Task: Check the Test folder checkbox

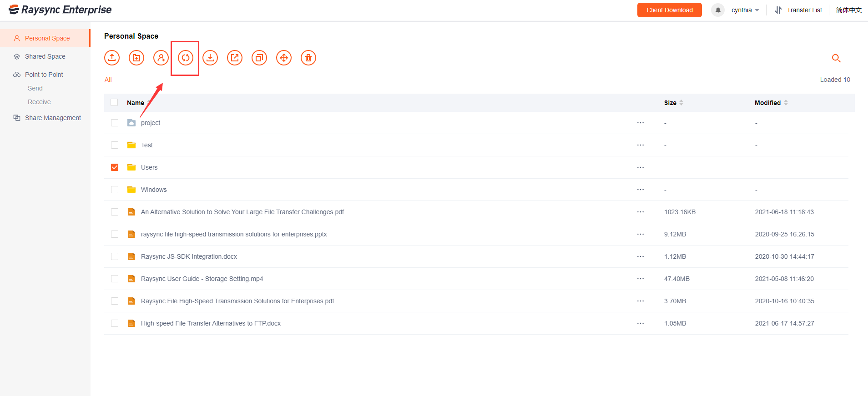Action: pos(115,145)
